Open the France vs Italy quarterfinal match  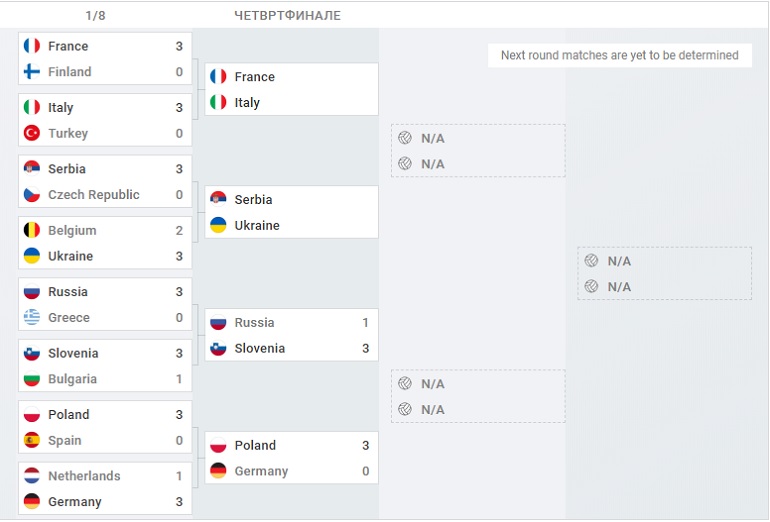click(291, 89)
